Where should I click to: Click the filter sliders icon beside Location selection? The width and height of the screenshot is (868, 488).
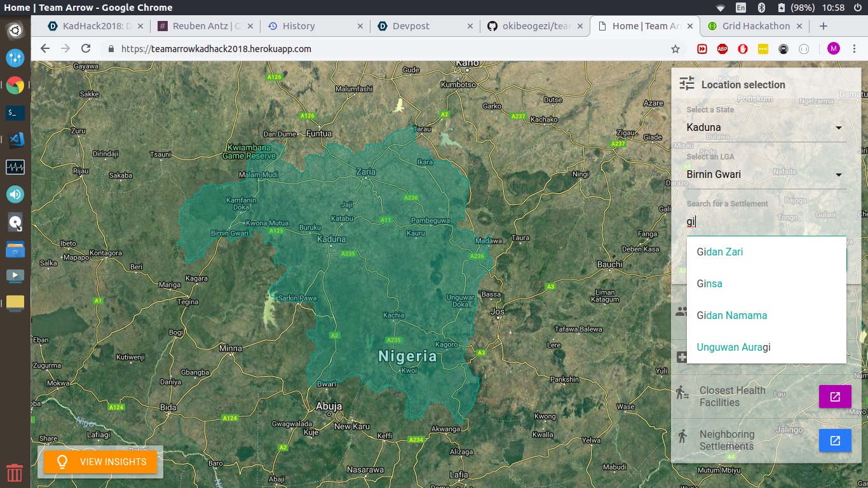[687, 84]
